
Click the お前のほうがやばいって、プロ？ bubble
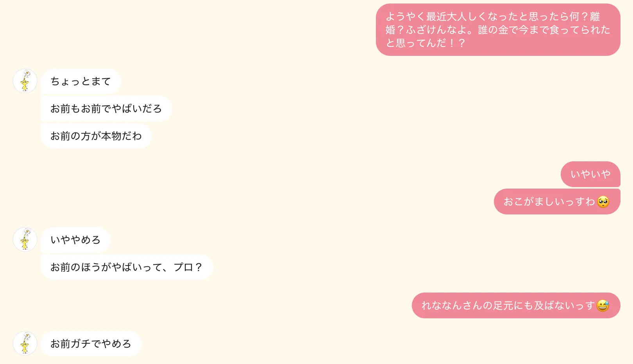(127, 267)
